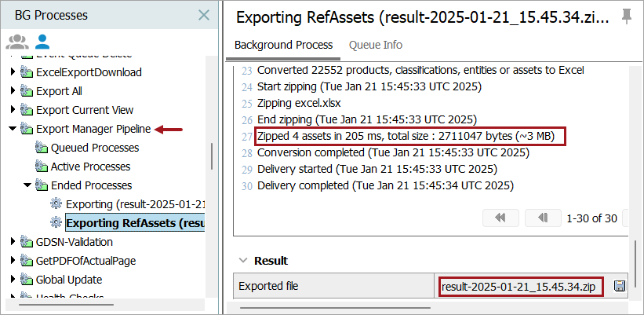This screenshot has height=315, width=644.
Task: Close the BG Processes panel
Action: [x=203, y=15]
